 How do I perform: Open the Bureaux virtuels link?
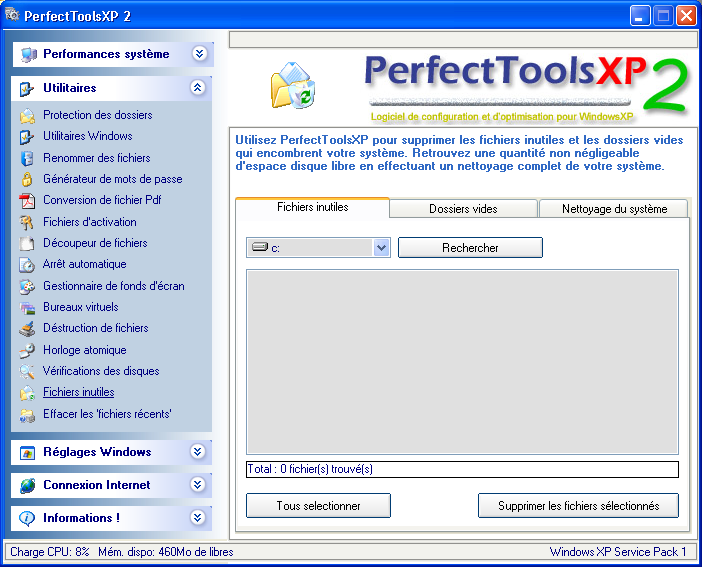point(81,307)
